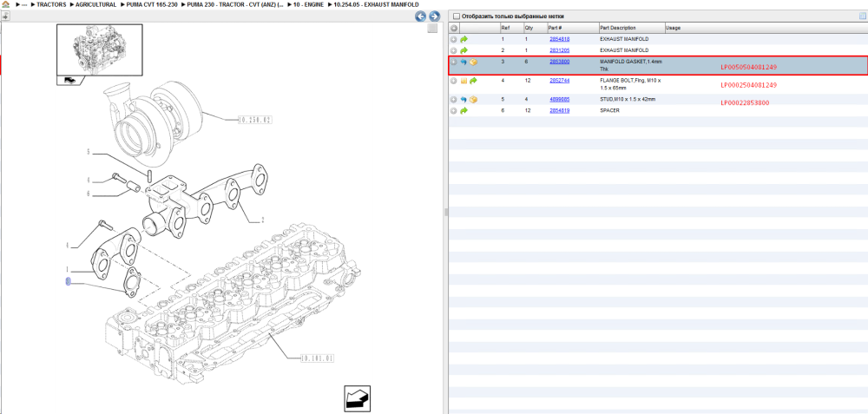
Task: Open the engine overview thumbnail
Action: (99, 49)
